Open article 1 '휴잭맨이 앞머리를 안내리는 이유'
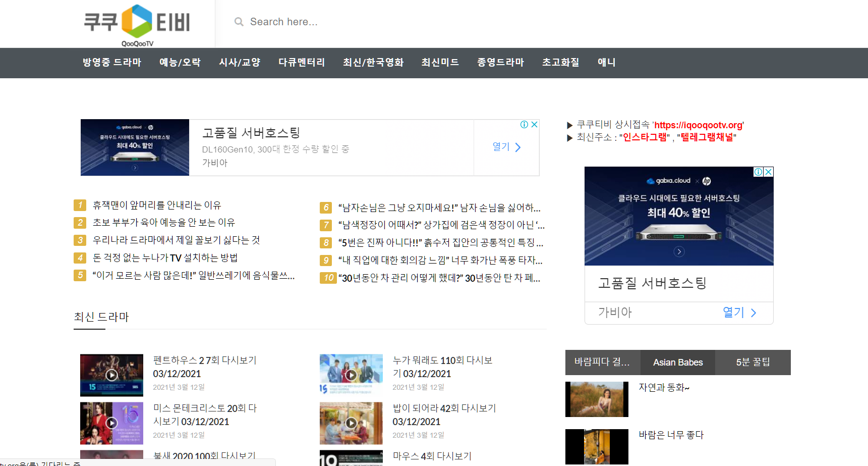Viewport: 868px width, 466px height. [x=157, y=205]
